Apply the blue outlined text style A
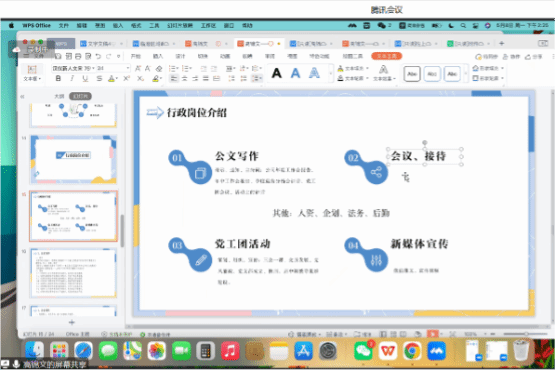The image size is (556, 370). coord(314,73)
